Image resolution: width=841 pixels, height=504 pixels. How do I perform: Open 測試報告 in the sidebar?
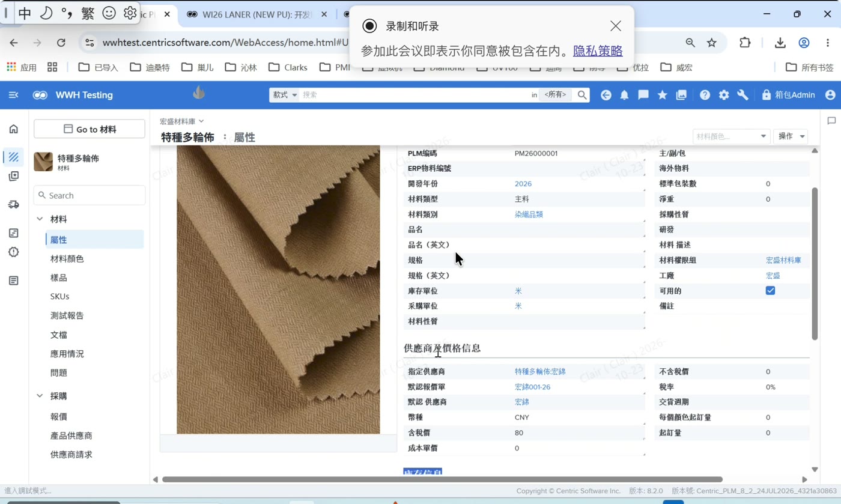point(67,315)
